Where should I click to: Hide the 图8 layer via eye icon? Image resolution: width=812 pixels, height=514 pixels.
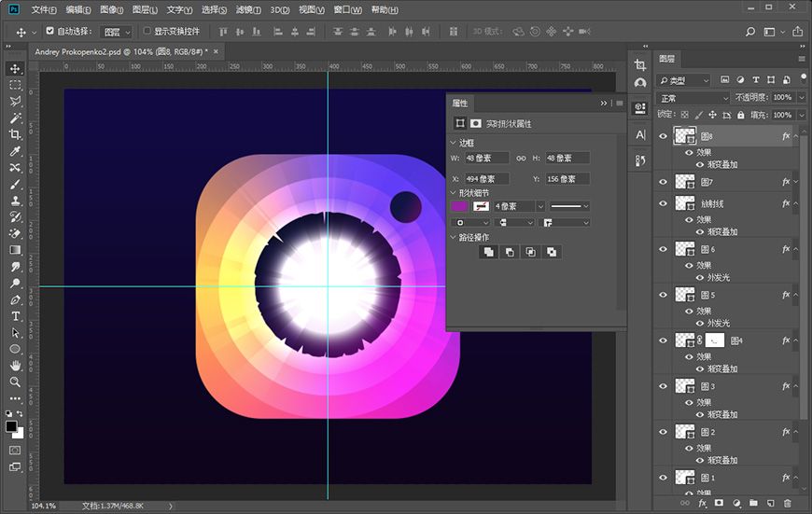point(663,136)
